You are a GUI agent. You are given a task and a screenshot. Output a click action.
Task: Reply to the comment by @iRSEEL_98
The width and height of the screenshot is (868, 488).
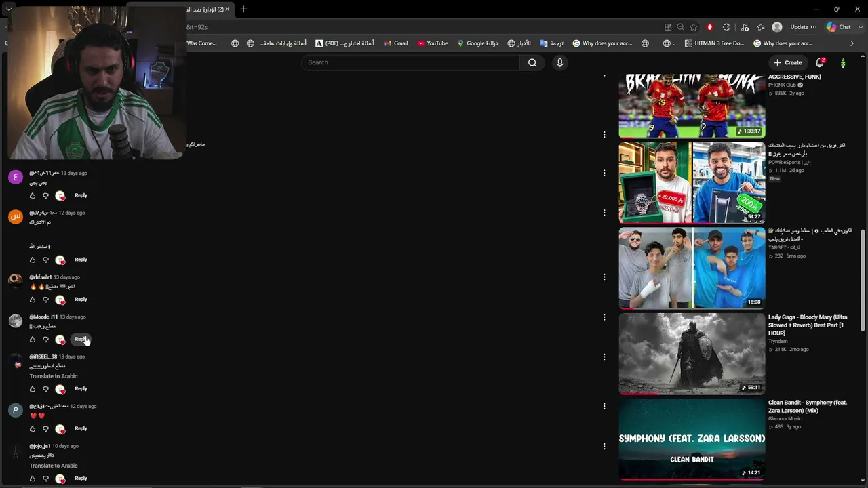81,389
